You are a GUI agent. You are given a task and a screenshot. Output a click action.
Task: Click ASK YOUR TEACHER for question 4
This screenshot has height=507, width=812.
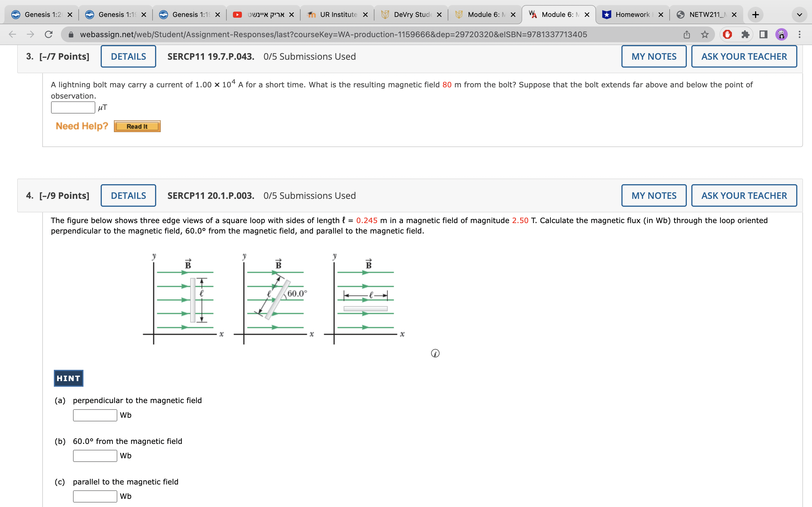(743, 196)
